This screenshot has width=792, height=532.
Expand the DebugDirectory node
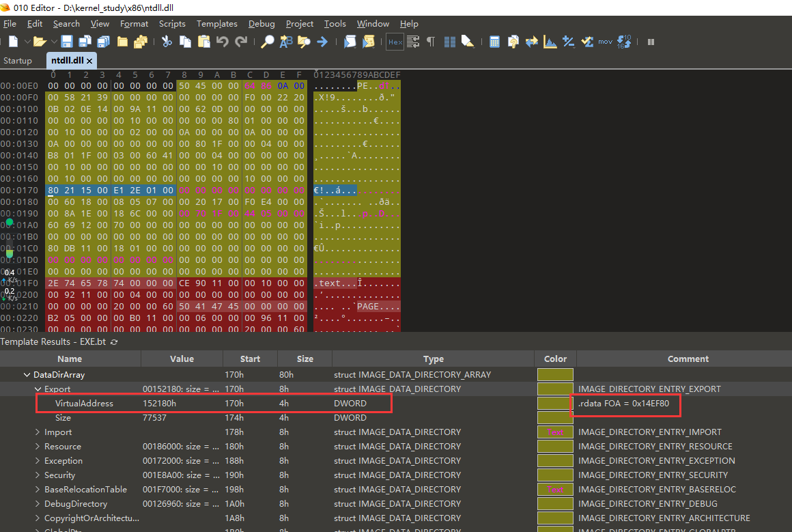coord(38,504)
